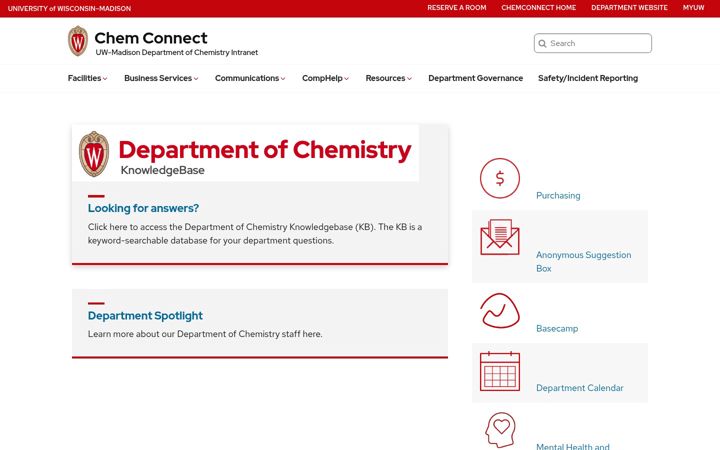Viewport: 720px width, 450px height.
Task: Open Reserve a Room link
Action: tap(456, 8)
